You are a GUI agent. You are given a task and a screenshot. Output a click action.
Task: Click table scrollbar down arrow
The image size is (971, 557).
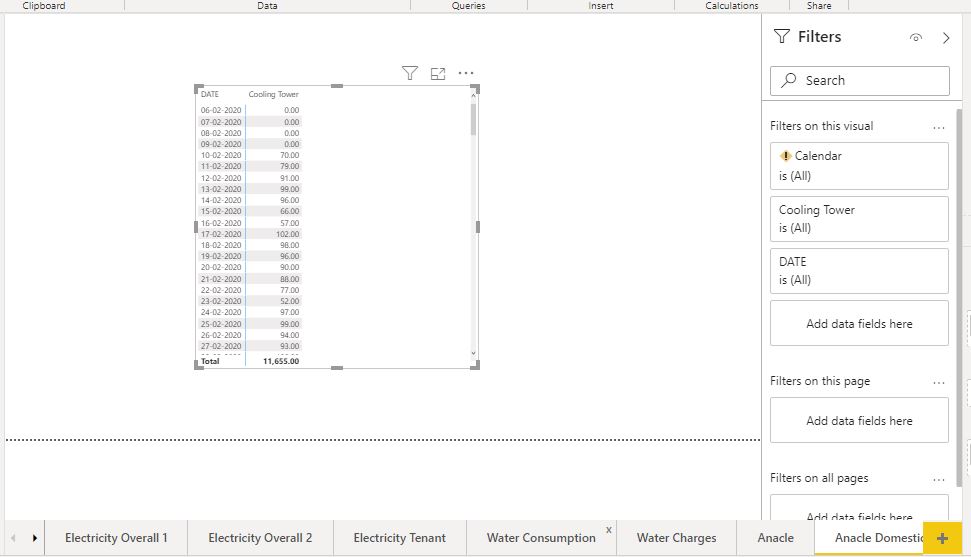(473, 354)
